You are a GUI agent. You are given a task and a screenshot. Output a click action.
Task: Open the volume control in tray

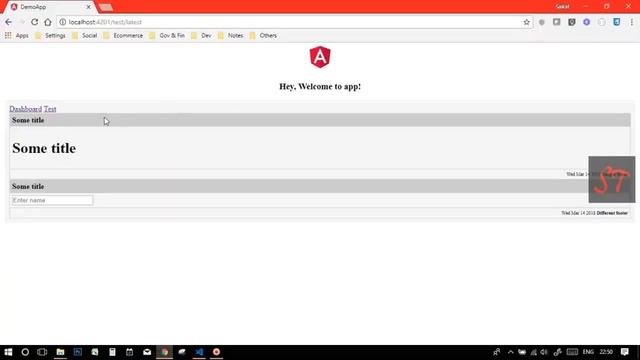[x=544, y=352]
